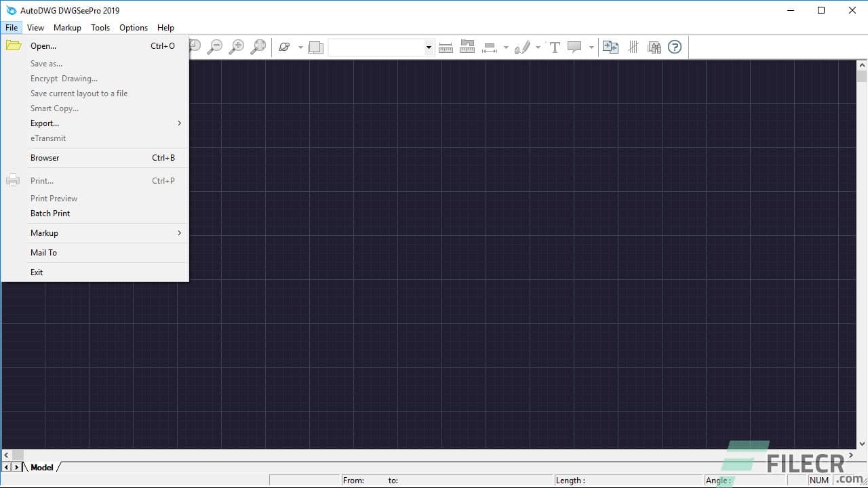Image resolution: width=868 pixels, height=488 pixels.
Task: Open the layer selection dropdown
Action: coord(428,47)
